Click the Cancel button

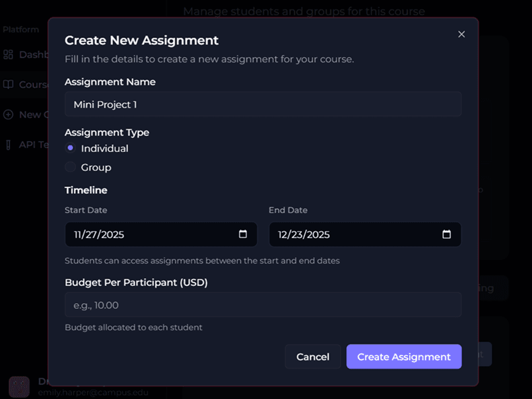[312, 356]
